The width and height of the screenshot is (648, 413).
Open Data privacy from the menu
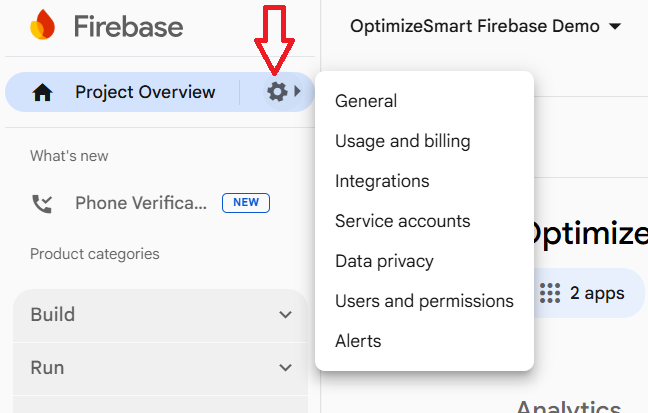(384, 261)
